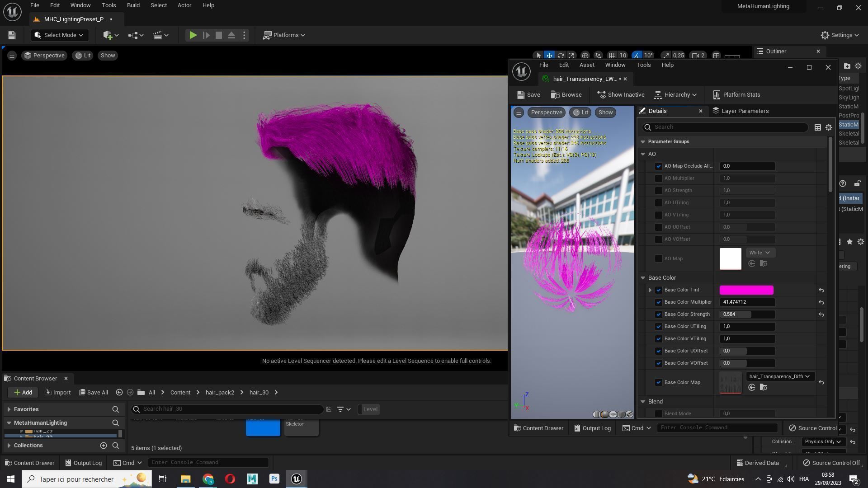Click Save in material instance toolbar
The height and width of the screenshot is (488, 868).
click(x=528, y=95)
